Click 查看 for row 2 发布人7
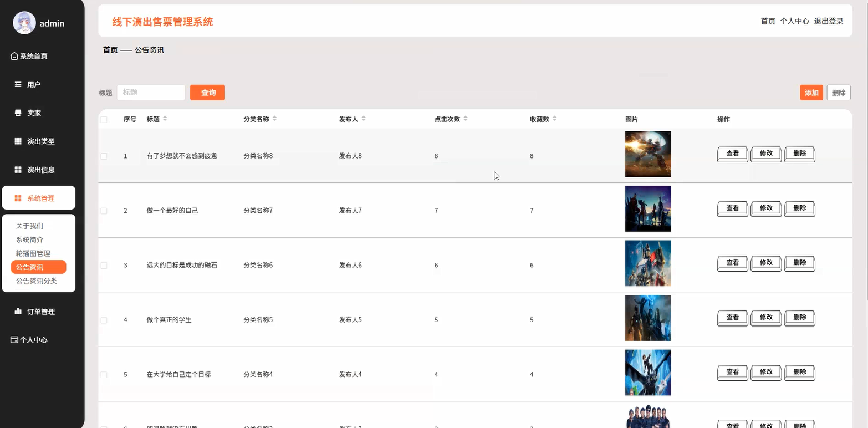The image size is (868, 428). [733, 208]
